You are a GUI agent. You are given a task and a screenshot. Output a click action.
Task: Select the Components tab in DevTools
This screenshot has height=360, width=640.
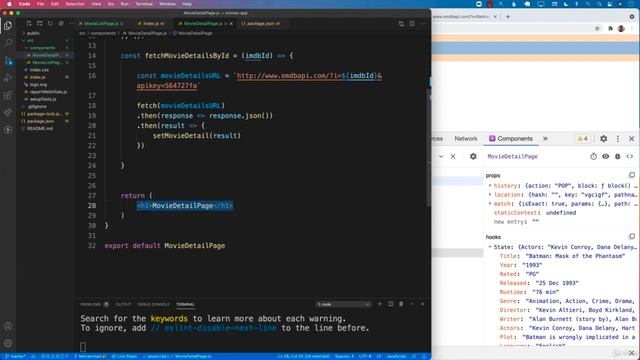click(511, 139)
